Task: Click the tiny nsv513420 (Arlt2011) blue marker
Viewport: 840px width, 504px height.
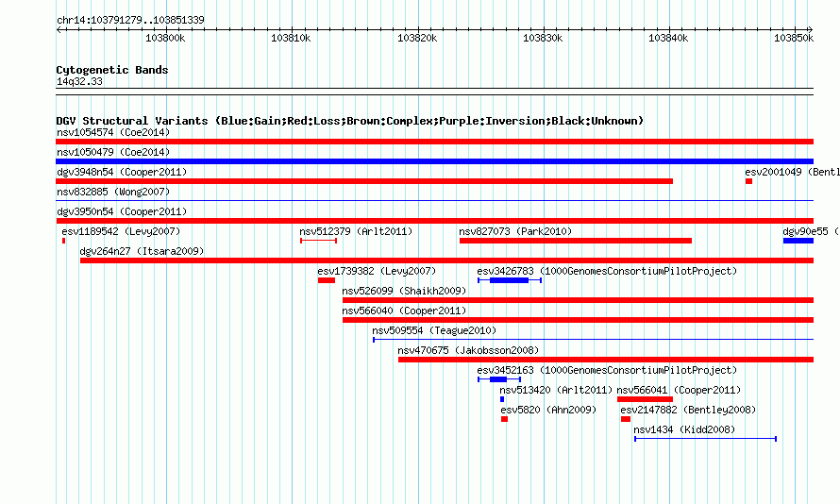Action: [x=502, y=399]
